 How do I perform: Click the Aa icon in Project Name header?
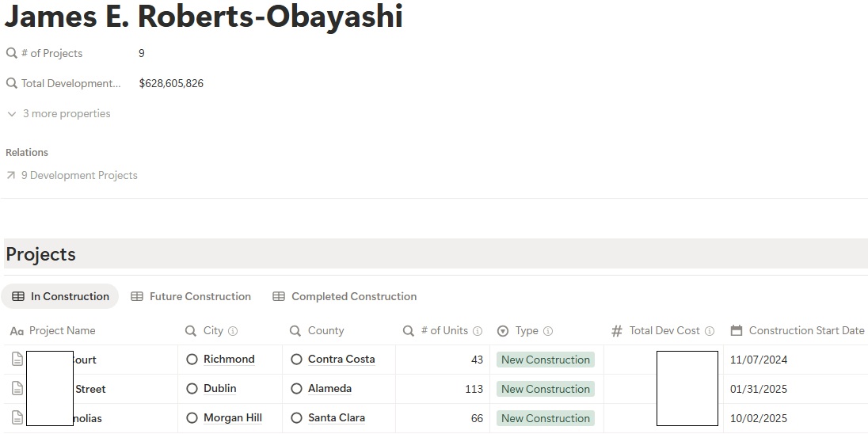pos(17,331)
